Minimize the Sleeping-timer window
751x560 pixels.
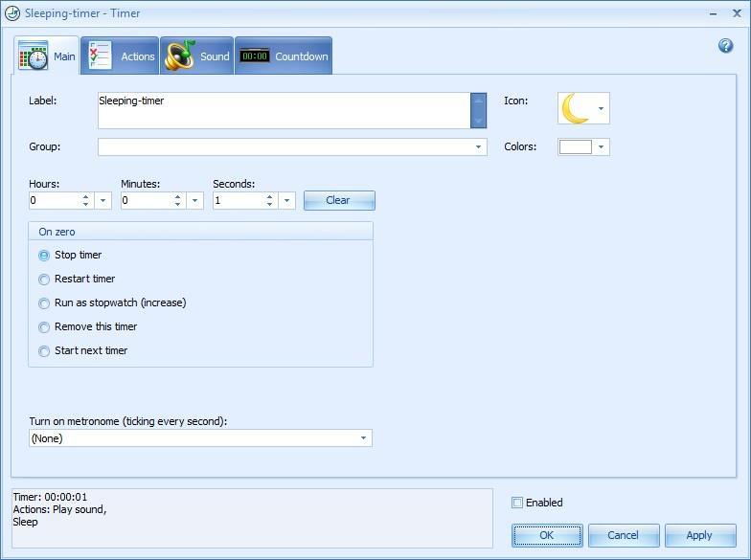(x=713, y=13)
